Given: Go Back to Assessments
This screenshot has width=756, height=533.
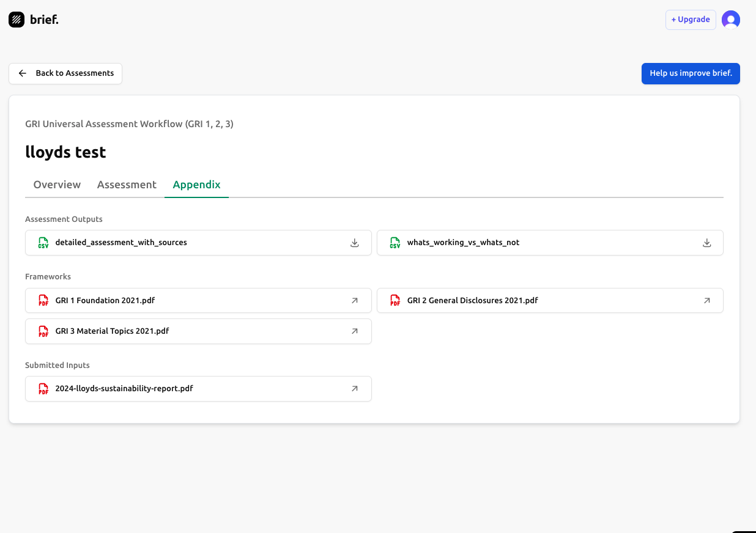Looking at the screenshot, I should [x=65, y=73].
